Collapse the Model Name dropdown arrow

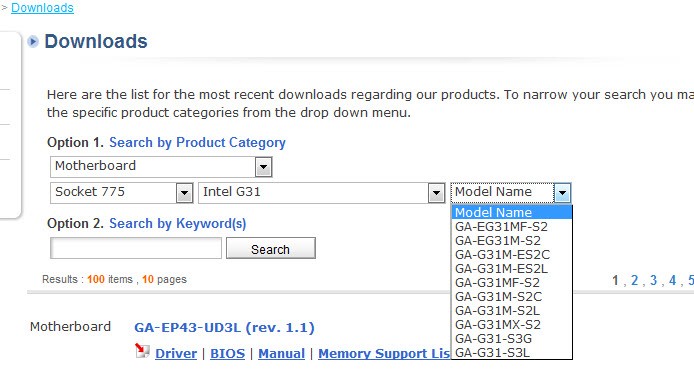pos(562,193)
